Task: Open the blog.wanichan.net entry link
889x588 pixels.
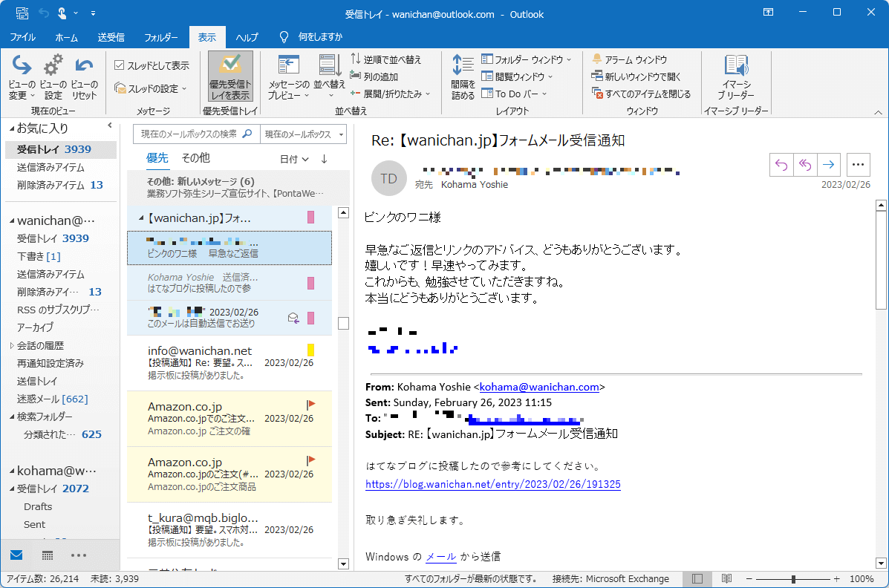Action: 492,484
